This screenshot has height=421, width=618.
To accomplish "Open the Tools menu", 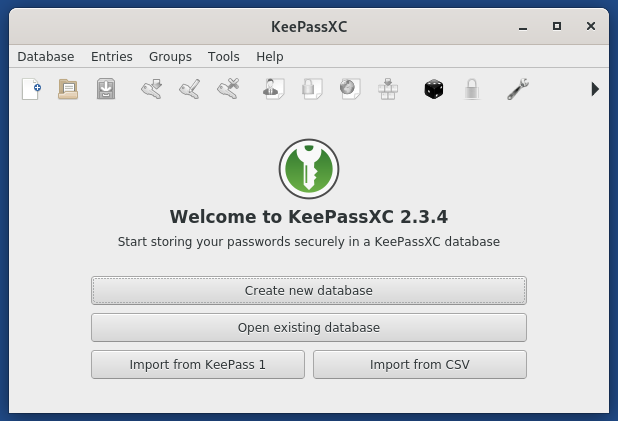I will pos(224,57).
